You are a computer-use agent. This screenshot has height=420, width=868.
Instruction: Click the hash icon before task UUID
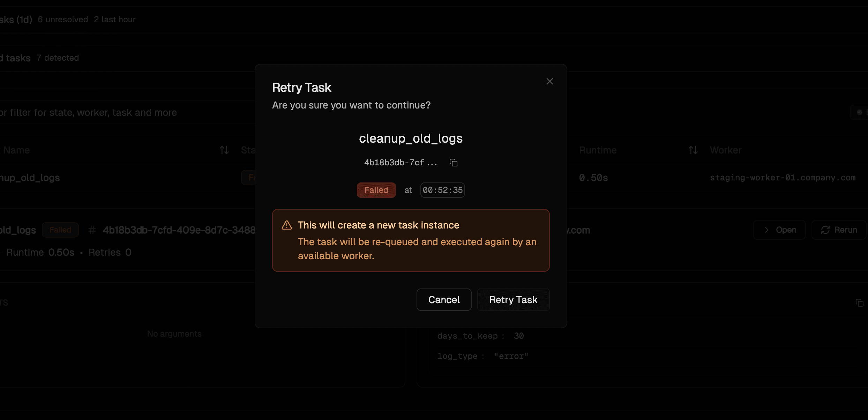click(x=92, y=230)
